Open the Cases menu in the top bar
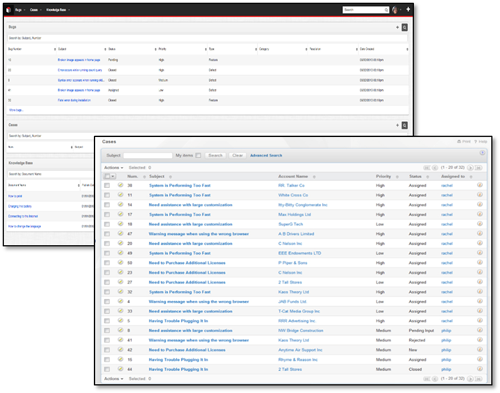This screenshot has width=500, height=393. tap(35, 10)
